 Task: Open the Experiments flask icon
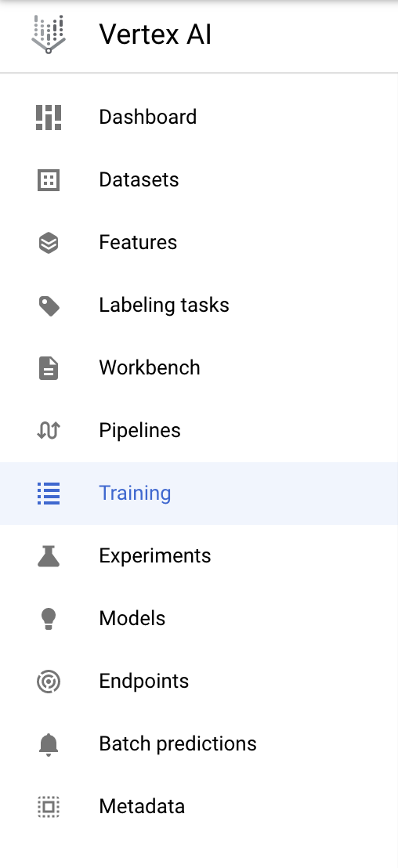pos(49,555)
